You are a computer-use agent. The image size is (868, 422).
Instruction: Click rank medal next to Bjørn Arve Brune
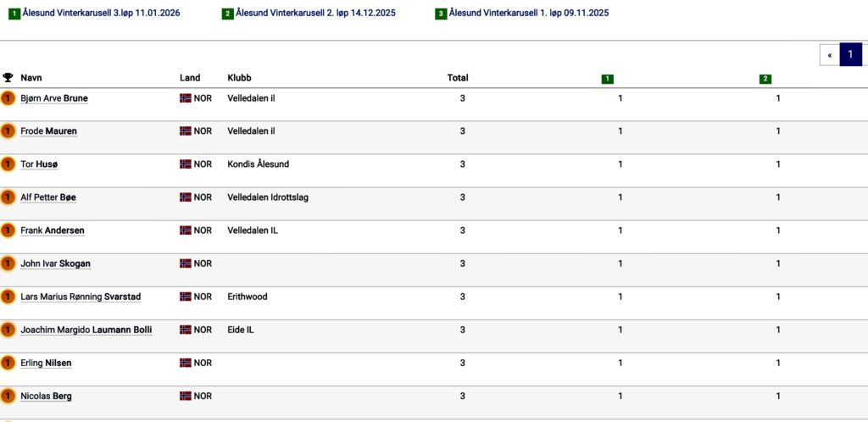pos(8,98)
